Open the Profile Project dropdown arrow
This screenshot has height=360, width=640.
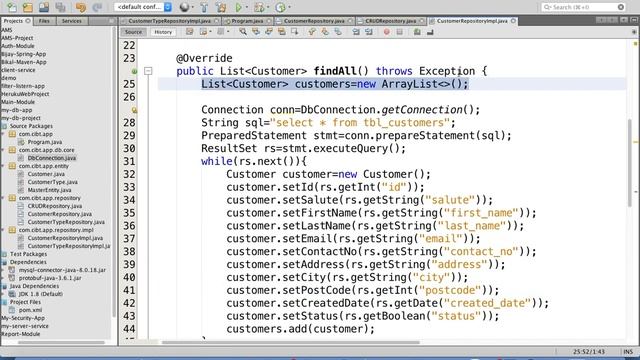tap(289, 7)
